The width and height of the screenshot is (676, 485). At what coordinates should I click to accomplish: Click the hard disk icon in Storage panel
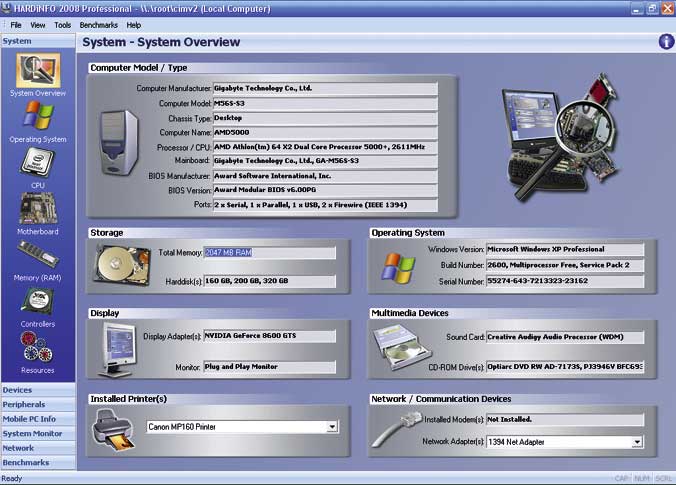coord(122,265)
